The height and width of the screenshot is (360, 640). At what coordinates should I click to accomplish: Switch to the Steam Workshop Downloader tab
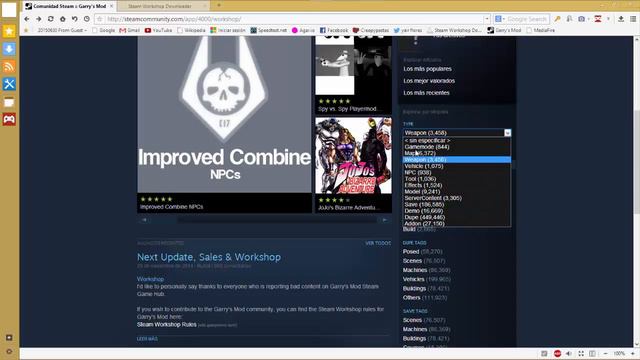pyautogui.click(x=163, y=6)
